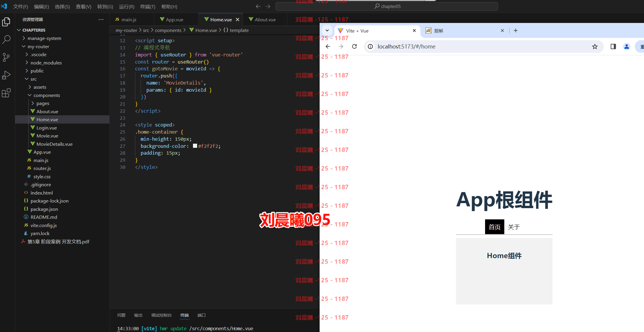Open Source Control view in activity bar
Image resolution: width=644 pixels, height=332 pixels.
click(6, 57)
